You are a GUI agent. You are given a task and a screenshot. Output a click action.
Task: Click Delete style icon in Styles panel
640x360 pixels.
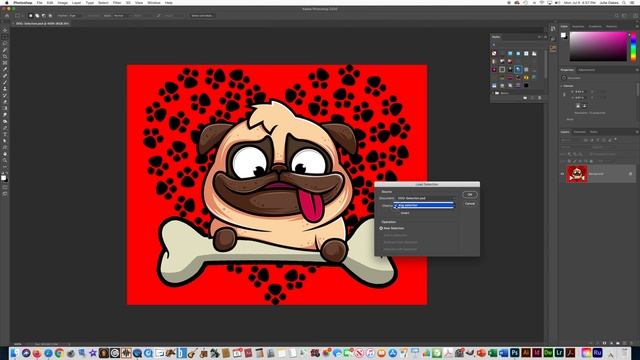pyautogui.click(x=539, y=98)
